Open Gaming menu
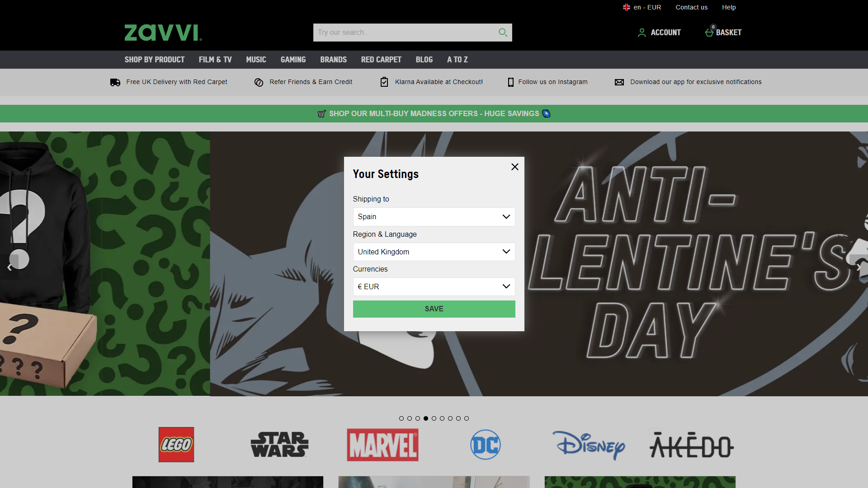This screenshot has height=488, width=868. click(x=293, y=60)
